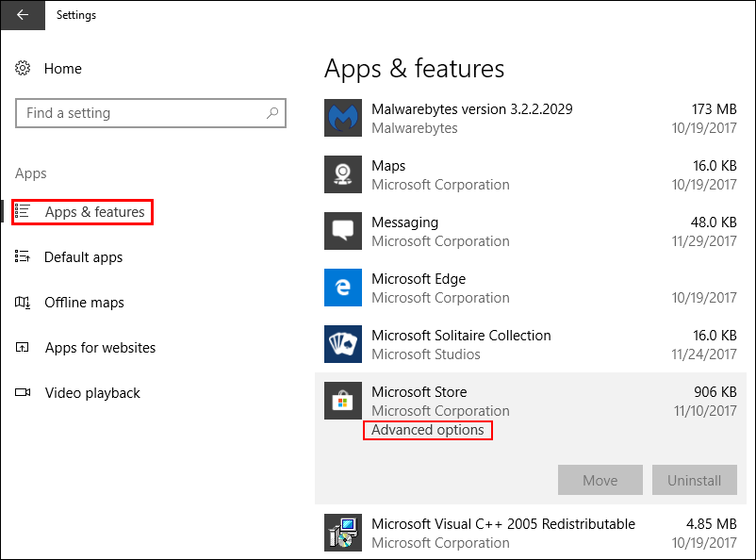The height and width of the screenshot is (560, 756).
Task: Click the Video playback camera icon
Action: coord(23,392)
